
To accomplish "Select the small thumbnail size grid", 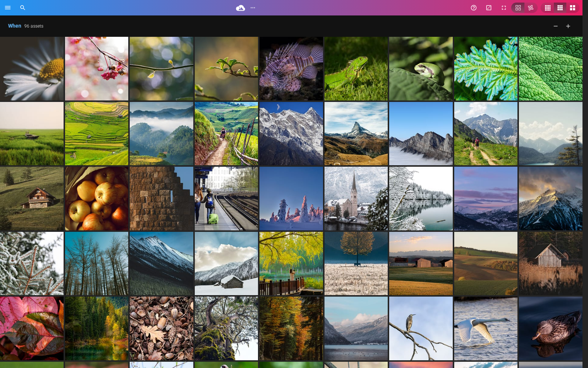I will tap(548, 8).
